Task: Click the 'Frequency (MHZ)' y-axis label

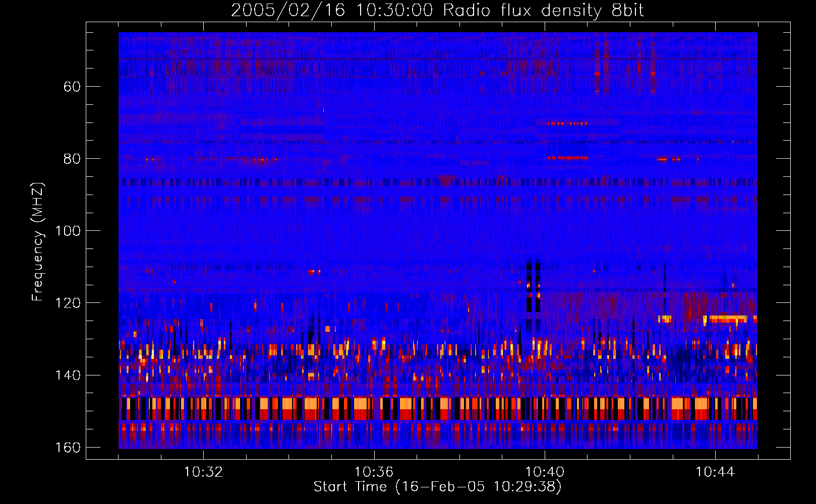Action: click(x=38, y=242)
